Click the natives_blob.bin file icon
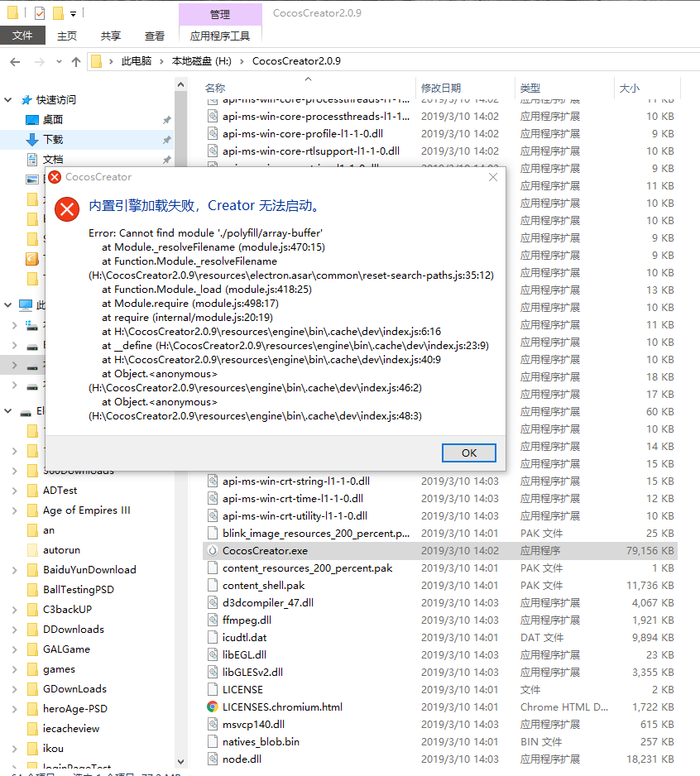700x776 pixels. 213,741
